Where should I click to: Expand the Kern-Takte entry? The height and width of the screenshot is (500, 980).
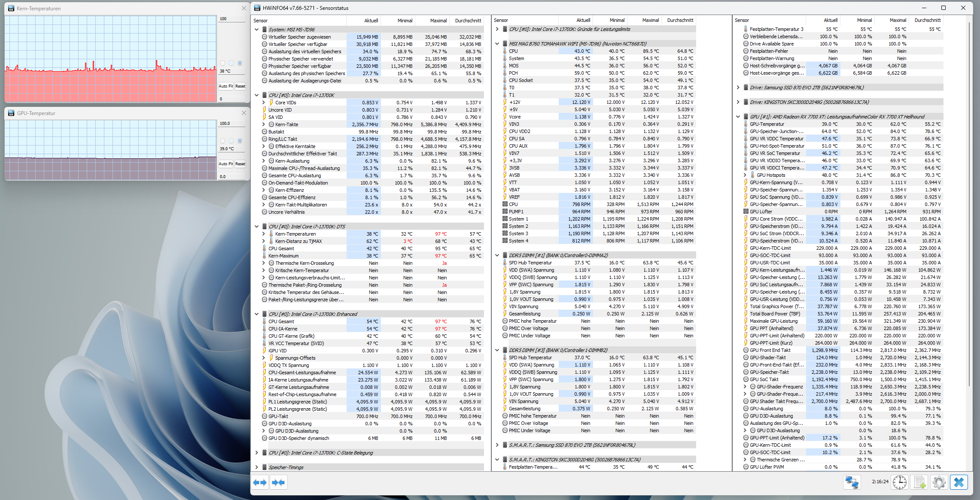pyautogui.click(x=264, y=124)
